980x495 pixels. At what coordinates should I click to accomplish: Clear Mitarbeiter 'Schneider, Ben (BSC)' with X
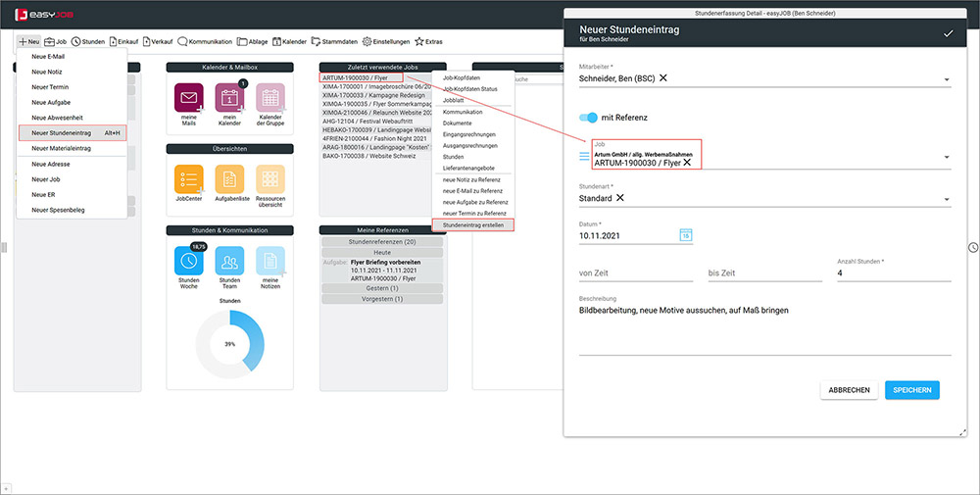pos(663,78)
